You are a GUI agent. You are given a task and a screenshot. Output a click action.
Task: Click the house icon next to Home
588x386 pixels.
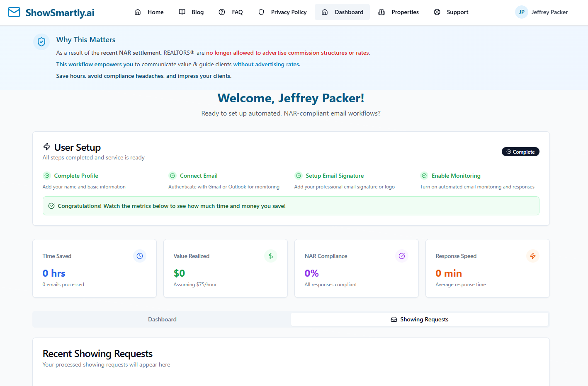coord(138,12)
